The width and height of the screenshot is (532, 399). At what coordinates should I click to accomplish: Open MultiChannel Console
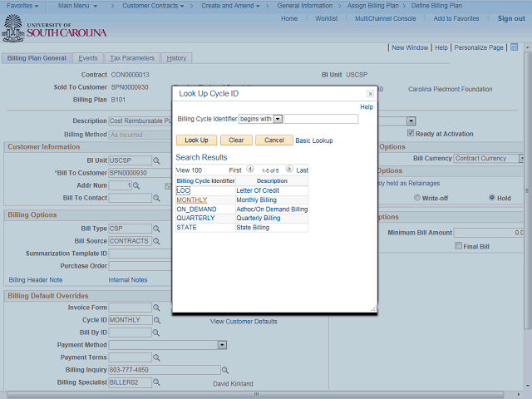coord(386,18)
